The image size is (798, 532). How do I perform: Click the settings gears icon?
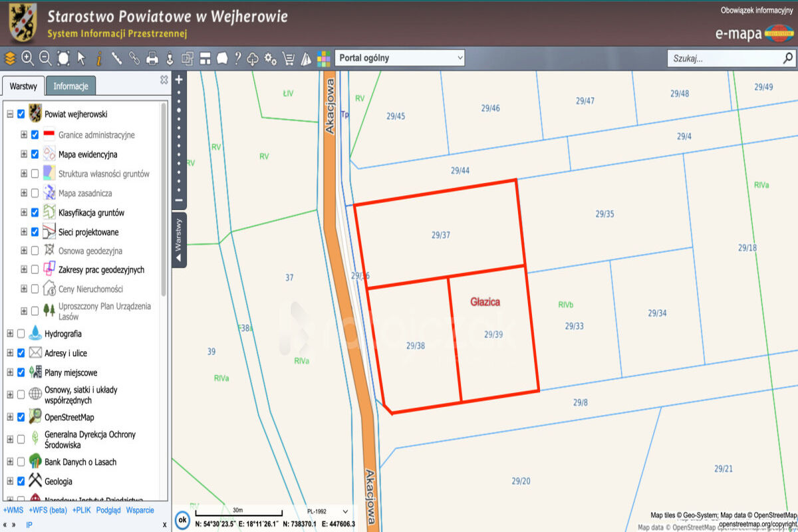click(x=270, y=59)
